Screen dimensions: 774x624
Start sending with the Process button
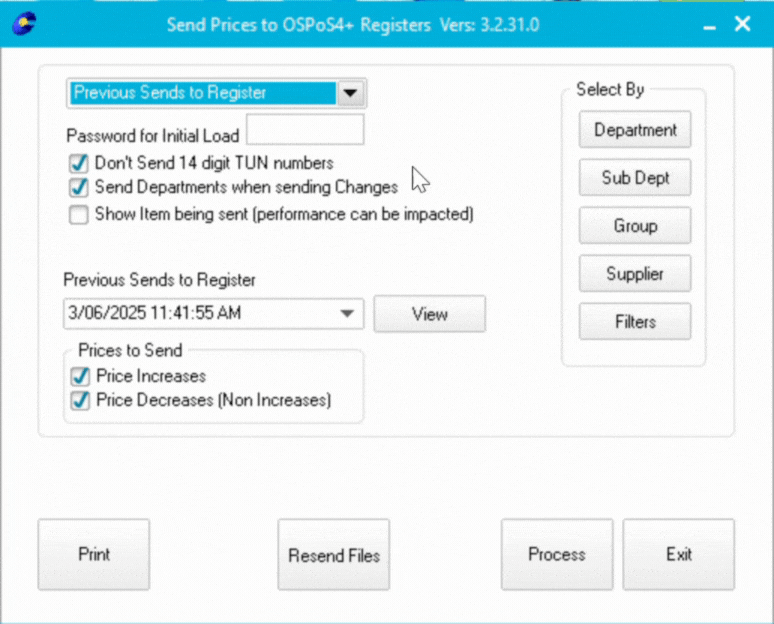click(557, 554)
